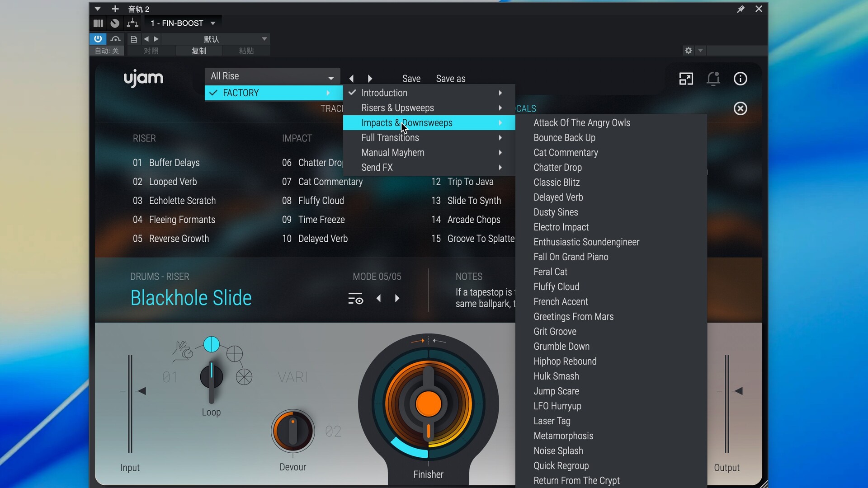
Task: Expand the arrow next to gear icon
Action: 700,51
